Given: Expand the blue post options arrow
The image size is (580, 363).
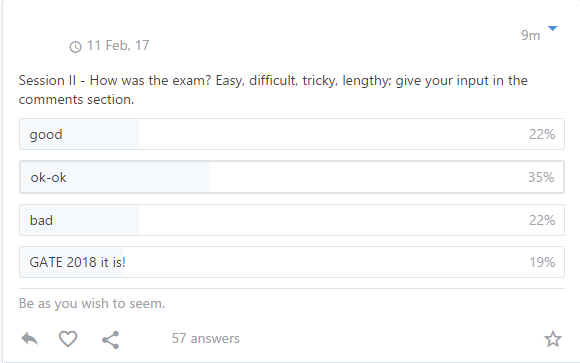Looking at the screenshot, I should 552,28.
